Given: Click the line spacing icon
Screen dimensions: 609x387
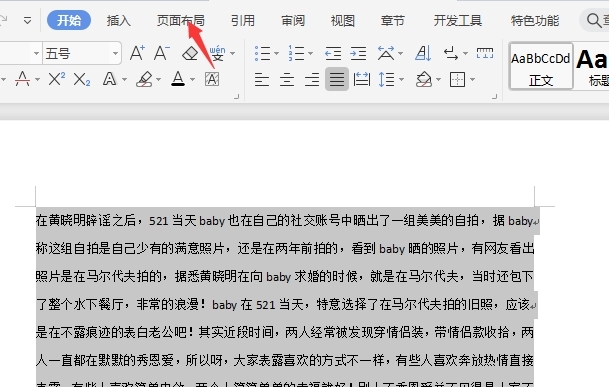Looking at the screenshot, I should click(386, 79).
